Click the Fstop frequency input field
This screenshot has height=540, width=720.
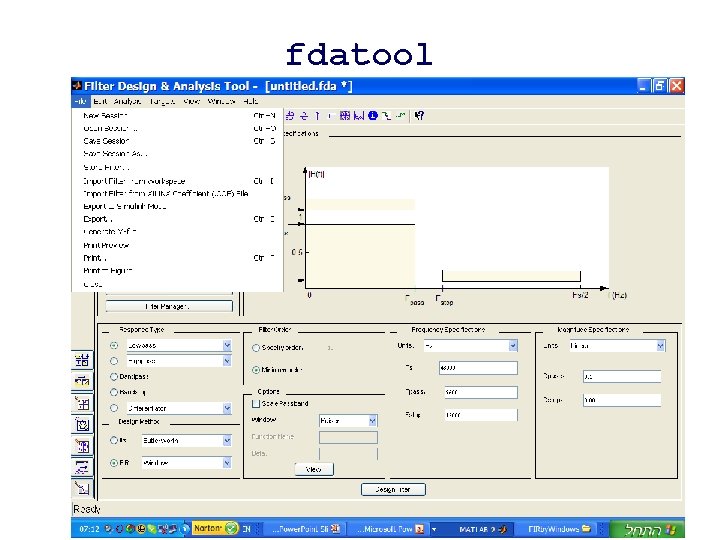point(481,415)
